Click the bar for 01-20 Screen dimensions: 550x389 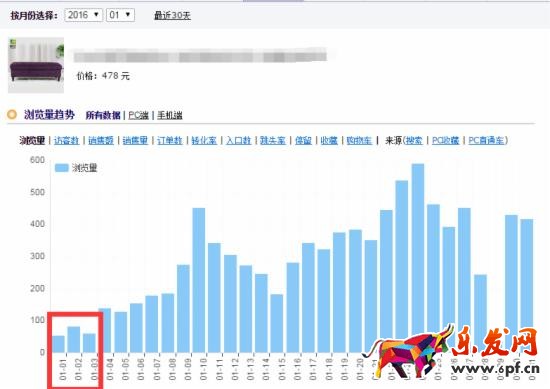pos(355,291)
